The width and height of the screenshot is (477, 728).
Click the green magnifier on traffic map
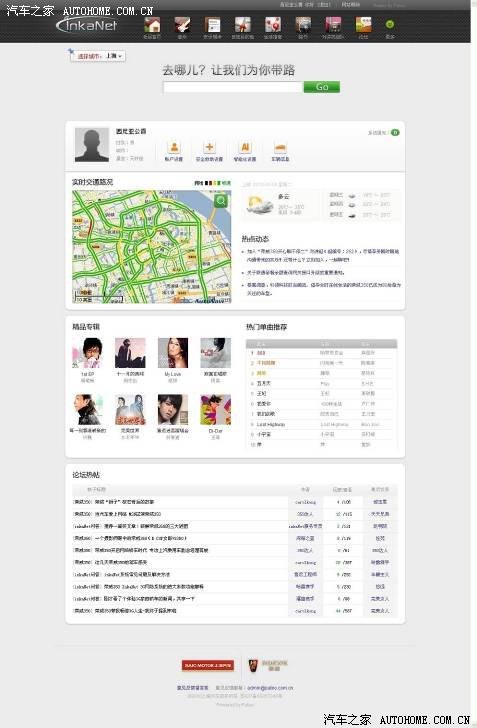click(x=221, y=201)
